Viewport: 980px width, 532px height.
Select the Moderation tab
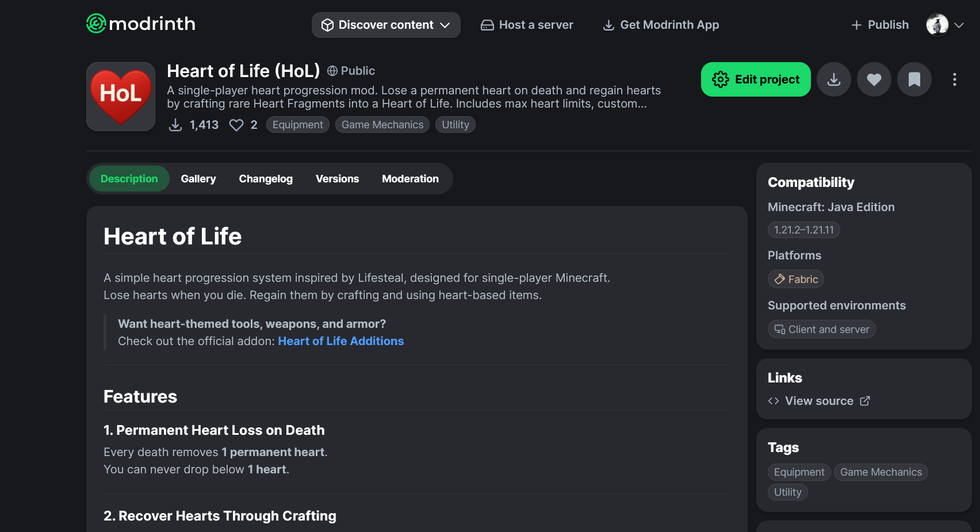(410, 179)
